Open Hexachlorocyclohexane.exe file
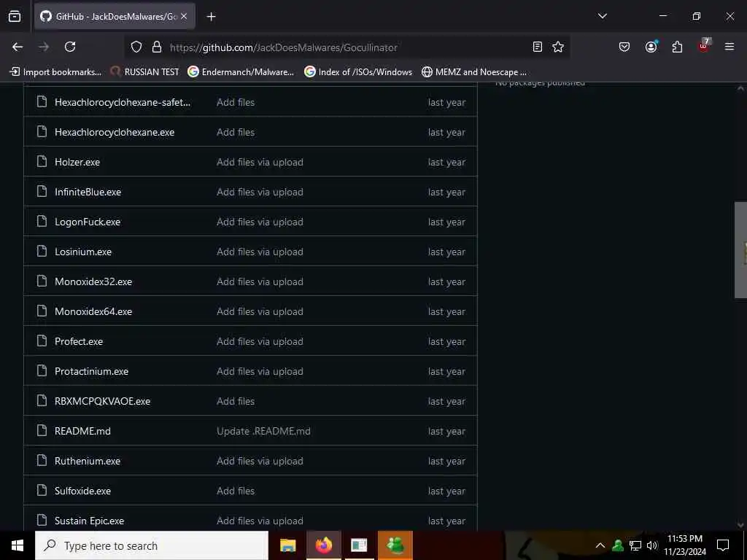747x560 pixels. coord(115,133)
